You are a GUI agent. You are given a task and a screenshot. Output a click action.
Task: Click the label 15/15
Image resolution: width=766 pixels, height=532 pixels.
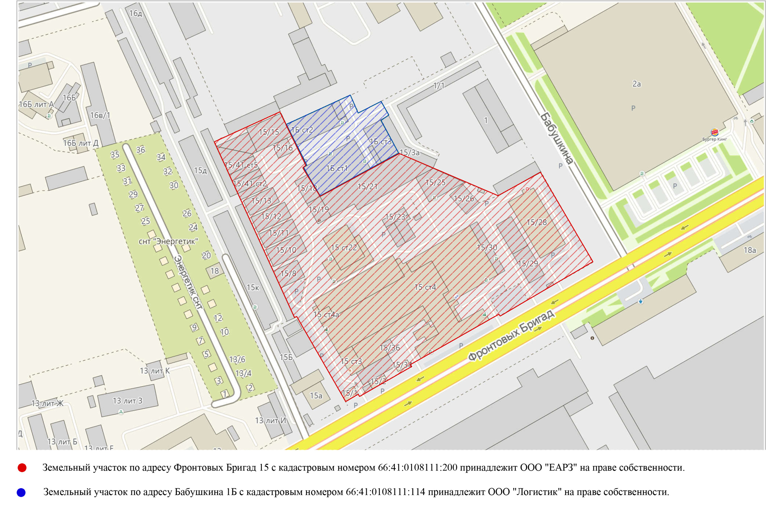(269, 132)
